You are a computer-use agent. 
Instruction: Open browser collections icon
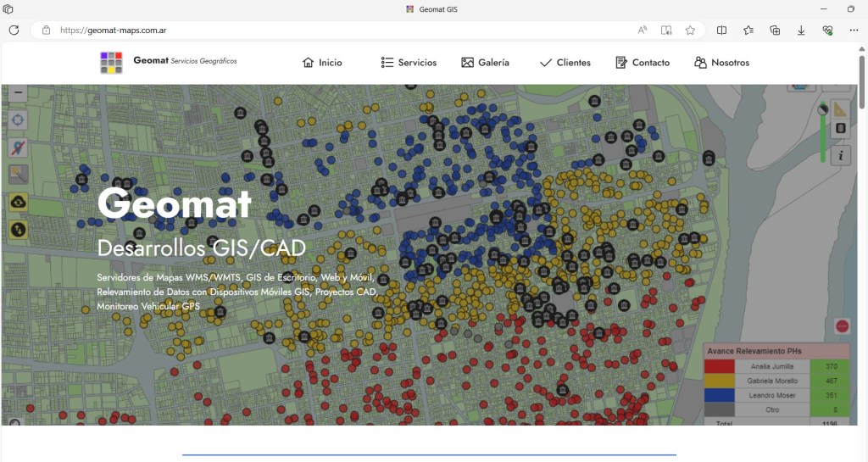click(775, 31)
